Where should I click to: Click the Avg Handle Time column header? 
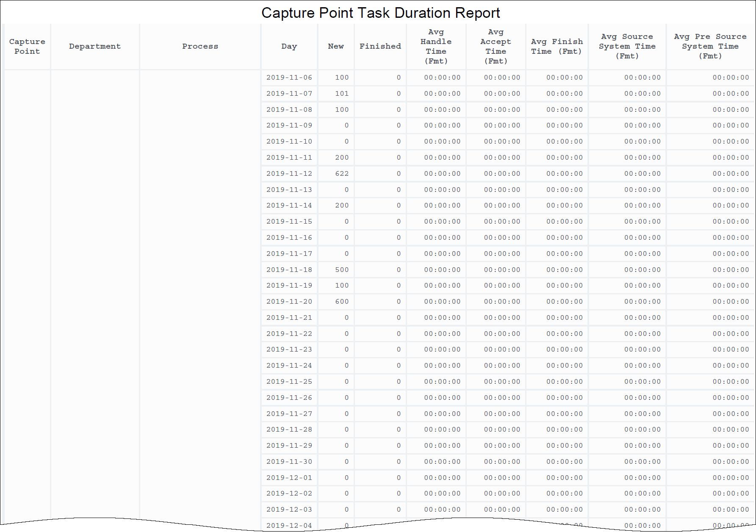point(436,47)
